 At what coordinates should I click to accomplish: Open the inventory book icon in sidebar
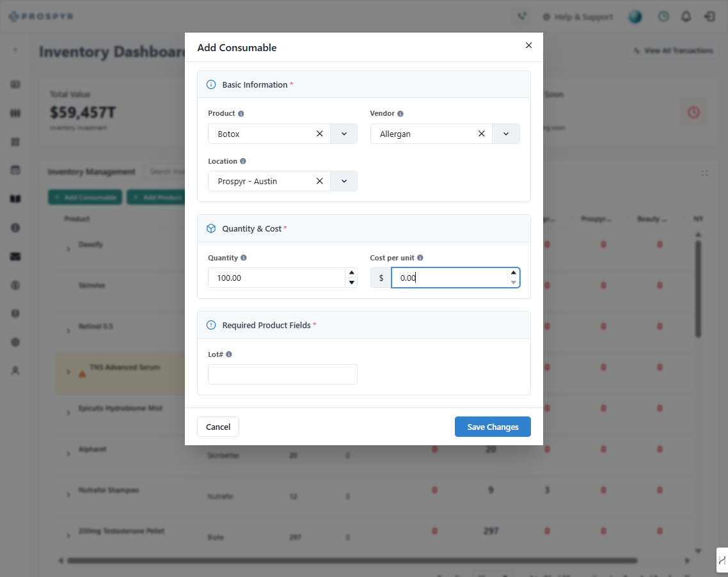pos(15,199)
